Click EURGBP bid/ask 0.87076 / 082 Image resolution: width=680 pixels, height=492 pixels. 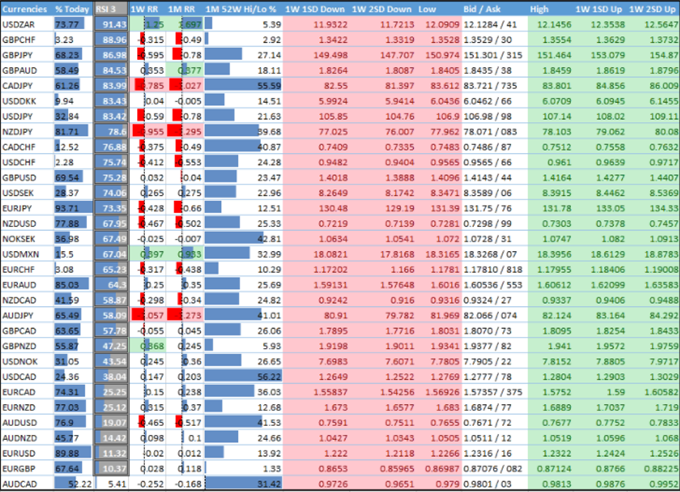tap(493, 469)
